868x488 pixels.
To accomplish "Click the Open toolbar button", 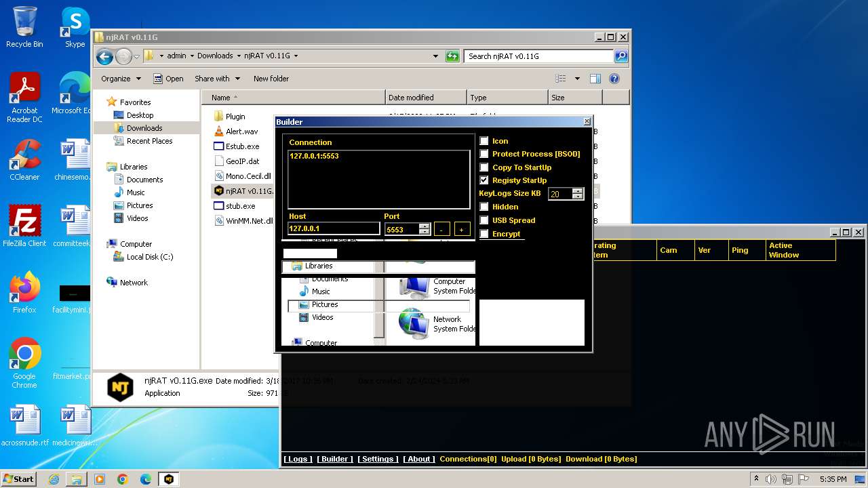I will click(x=168, y=79).
